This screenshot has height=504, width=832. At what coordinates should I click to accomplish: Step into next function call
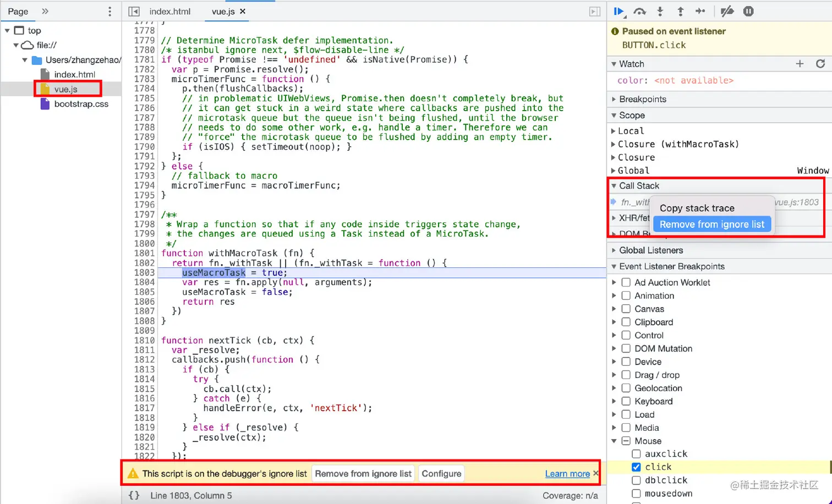(x=660, y=11)
